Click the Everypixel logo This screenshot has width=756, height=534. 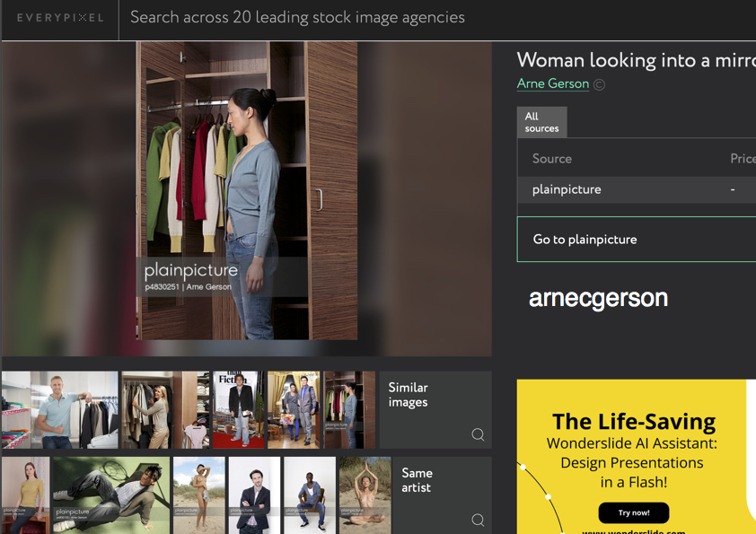click(x=60, y=18)
